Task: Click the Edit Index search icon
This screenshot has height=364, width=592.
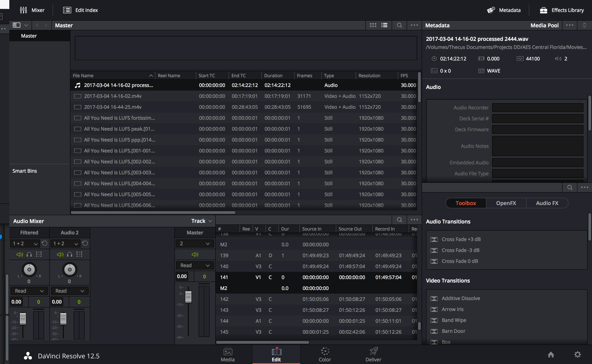Action: [x=399, y=220]
